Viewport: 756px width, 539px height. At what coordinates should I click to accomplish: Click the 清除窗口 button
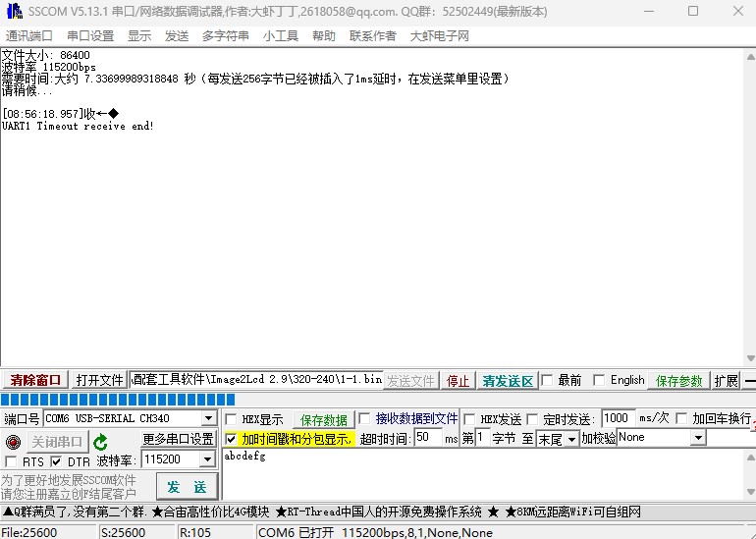click(35, 380)
